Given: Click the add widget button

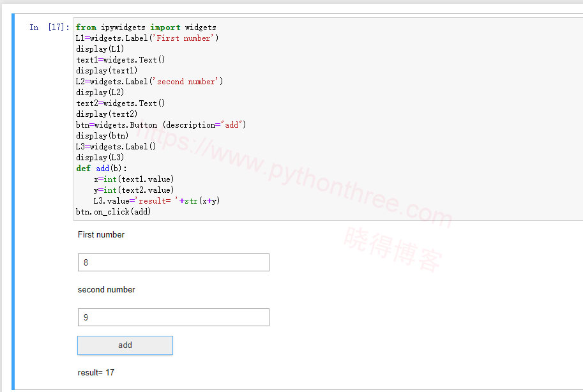Looking at the screenshot, I should [x=125, y=345].
